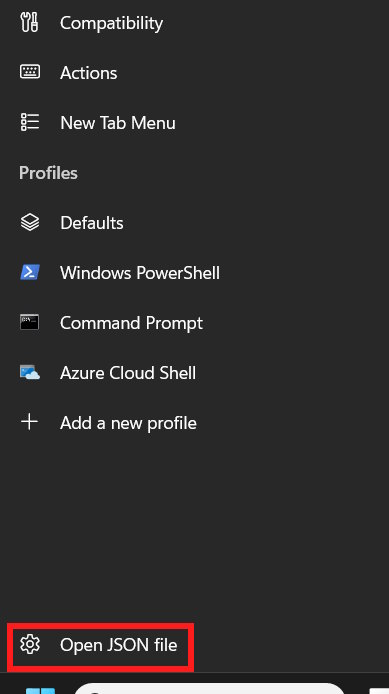This screenshot has height=694, width=389.
Task: Click the Defaults layers icon
Action: pos(30,222)
